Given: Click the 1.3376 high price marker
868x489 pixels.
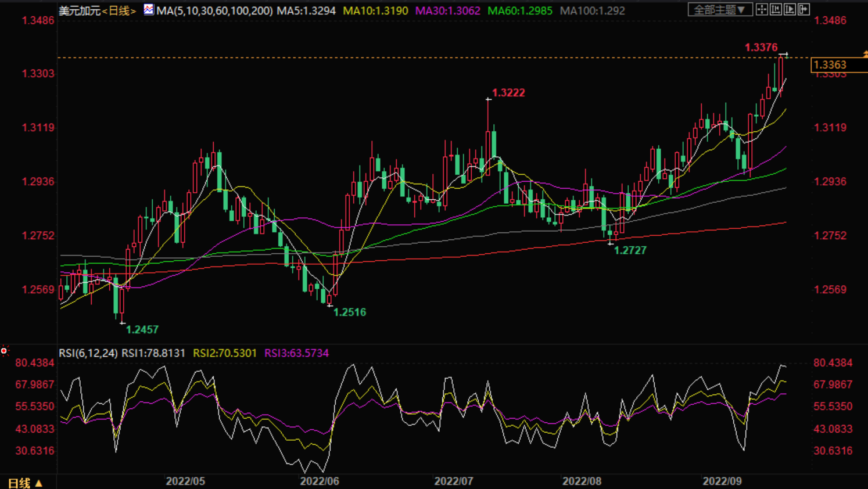Looking at the screenshot, I should [x=761, y=48].
